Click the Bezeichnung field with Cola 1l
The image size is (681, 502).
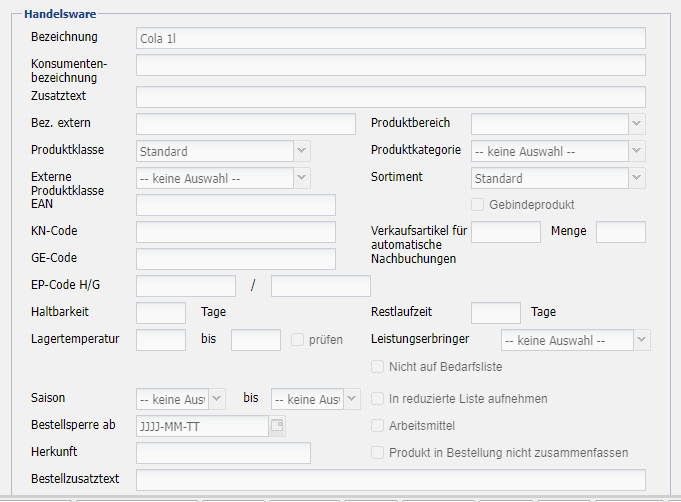(x=390, y=38)
